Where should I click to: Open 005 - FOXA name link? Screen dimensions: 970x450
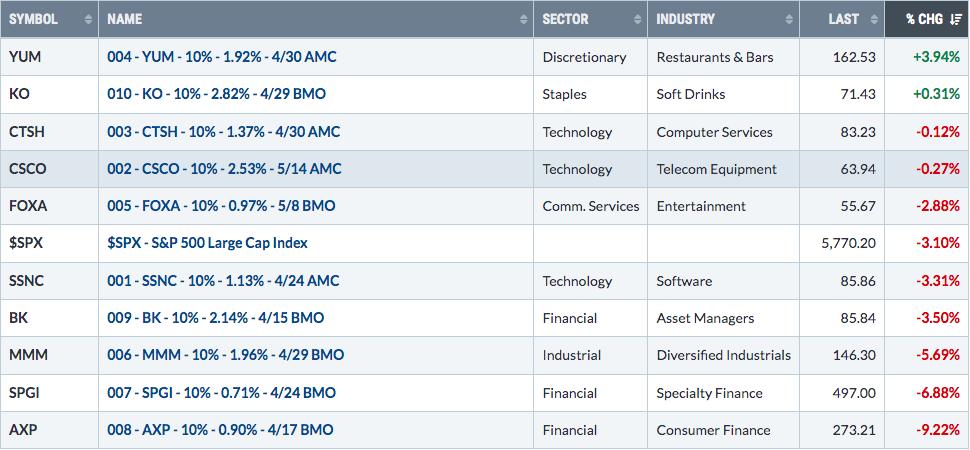221,206
